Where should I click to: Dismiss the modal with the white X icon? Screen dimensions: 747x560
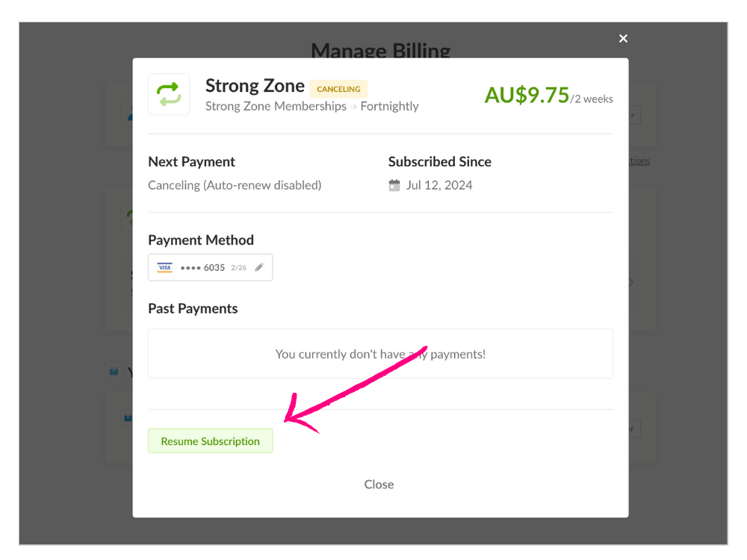point(623,39)
